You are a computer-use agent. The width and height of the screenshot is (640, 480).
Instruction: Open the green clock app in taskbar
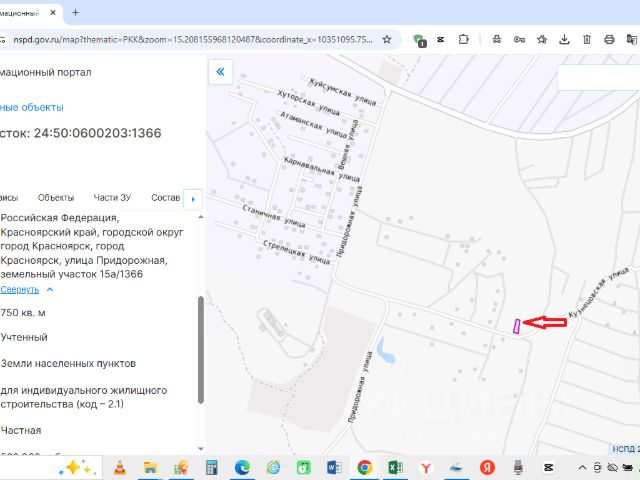[x=304, y=467]
